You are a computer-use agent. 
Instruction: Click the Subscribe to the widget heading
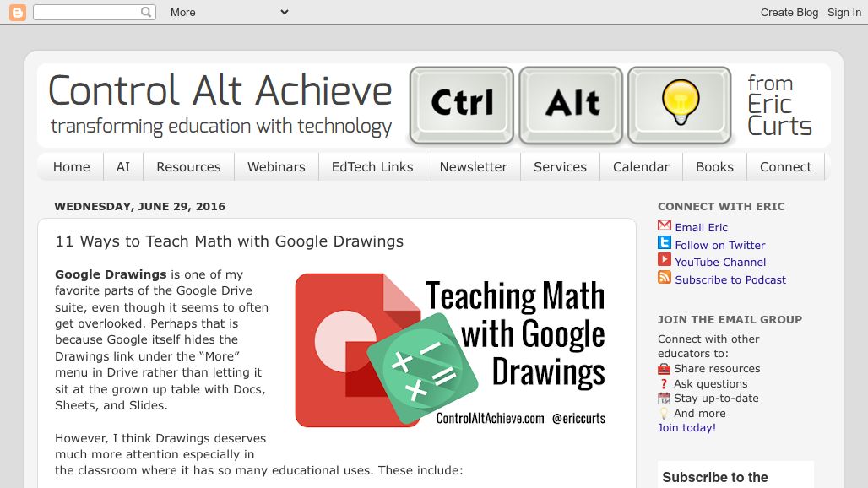pos(715,477)
